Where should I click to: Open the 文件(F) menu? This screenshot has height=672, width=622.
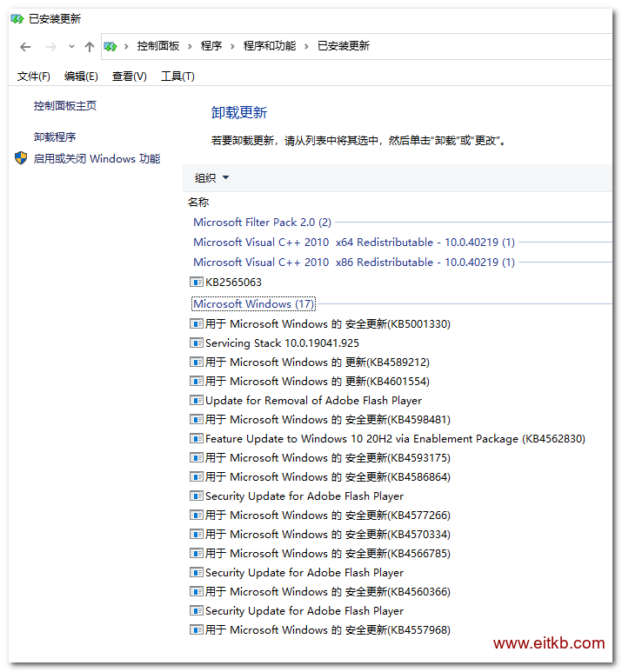(x=33, y=77)
